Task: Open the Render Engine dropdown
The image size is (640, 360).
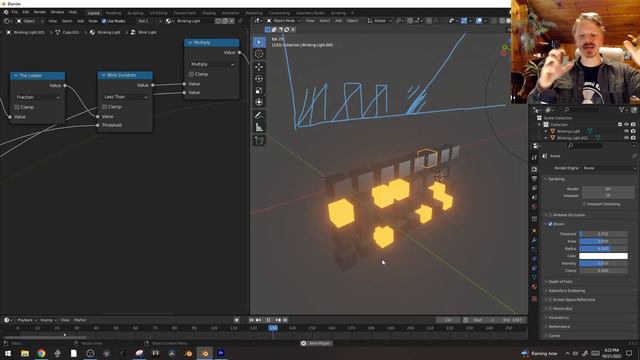Action: point(609,168)
